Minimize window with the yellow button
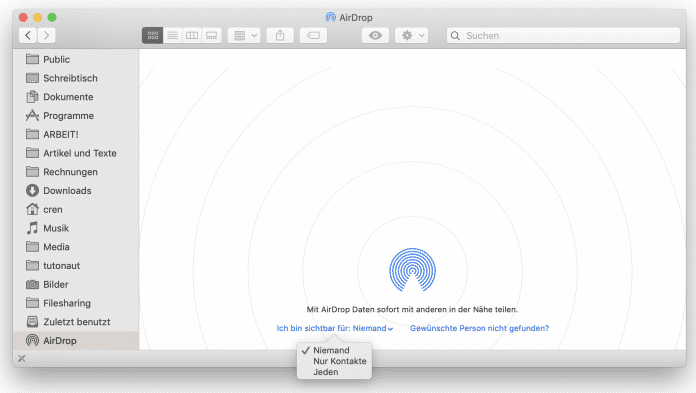This screenshot has width=696, height=393. click(x=38, y=17)
